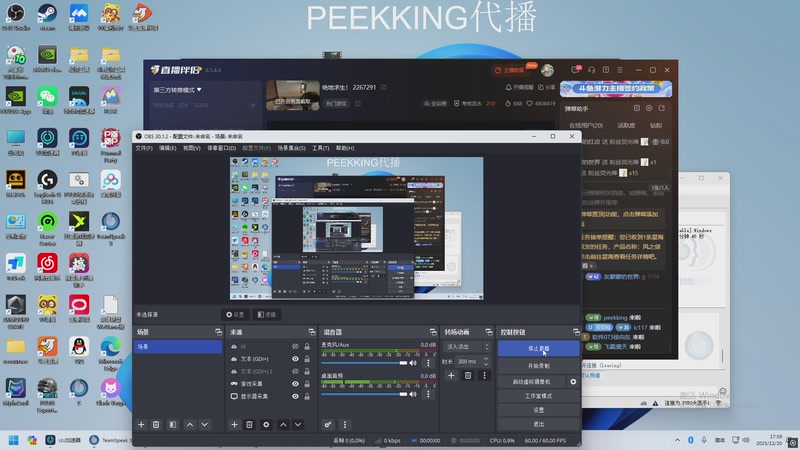The width and height of the screenshot is (800, 450).
Task: Enable studio mode button
Action: 538,396
